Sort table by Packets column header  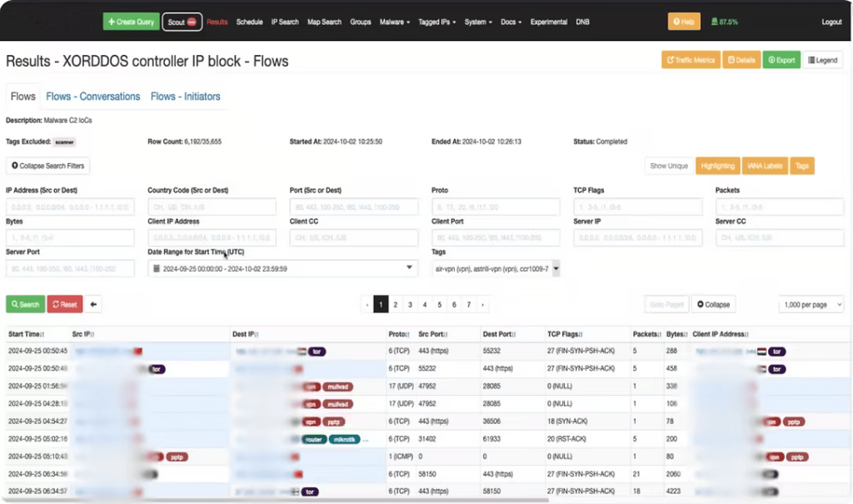point(646,334)
